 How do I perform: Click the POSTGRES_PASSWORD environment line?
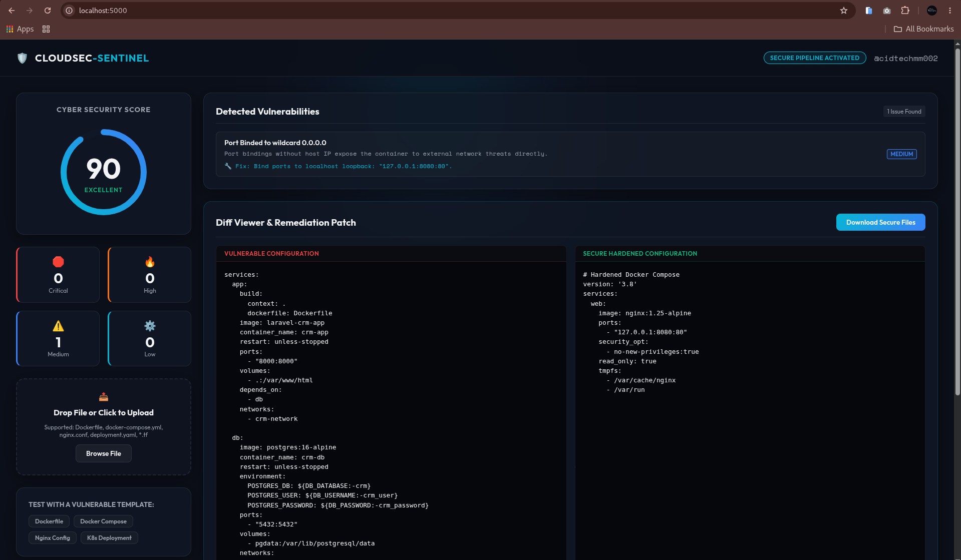click(338, 505)
